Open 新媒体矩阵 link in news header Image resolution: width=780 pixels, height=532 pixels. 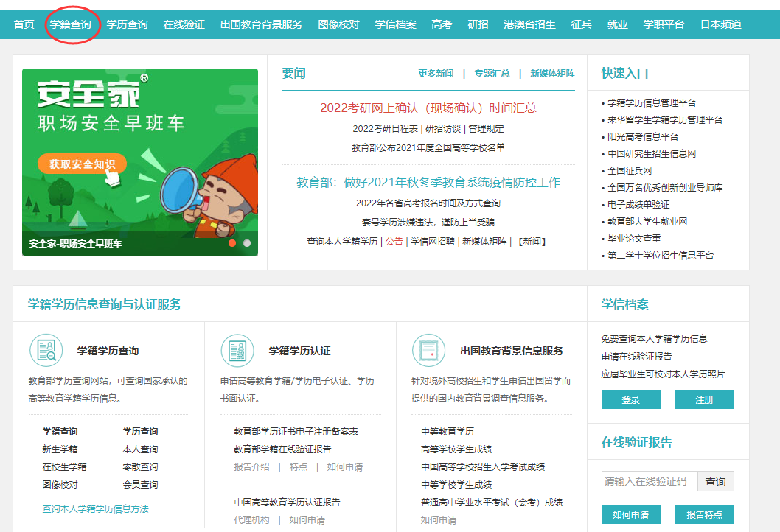pyautogui.click(x=552, y=74)
